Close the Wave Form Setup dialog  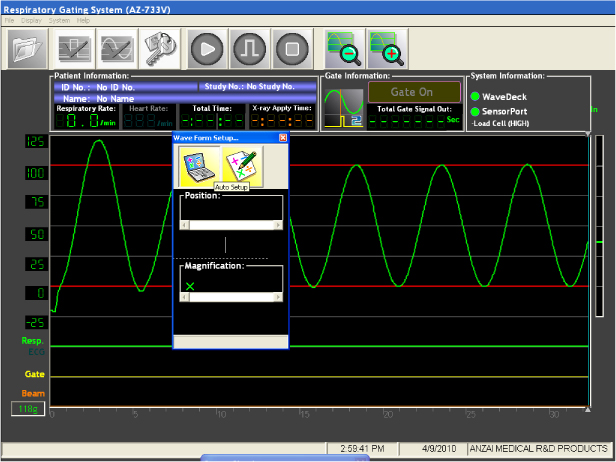tap(283, 137)
